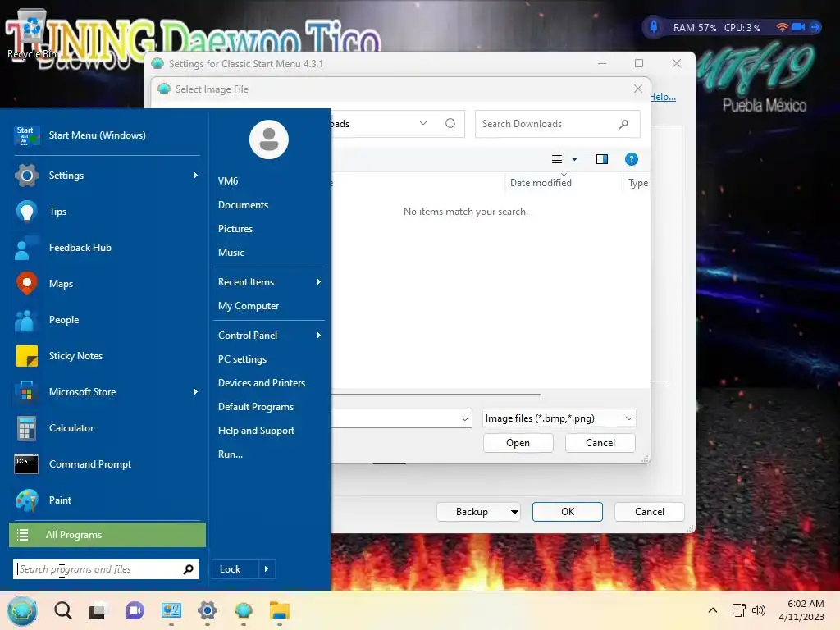Open the People app icon

tap(26, 320)
